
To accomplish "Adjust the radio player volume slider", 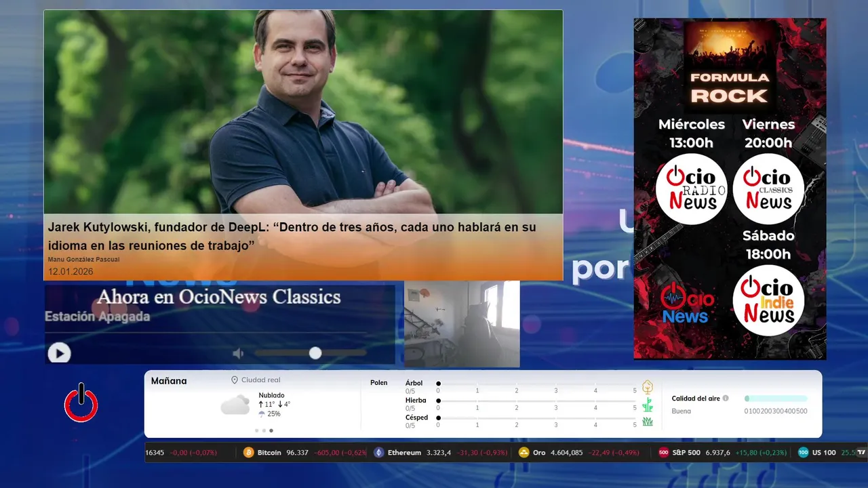I will 311,353.
